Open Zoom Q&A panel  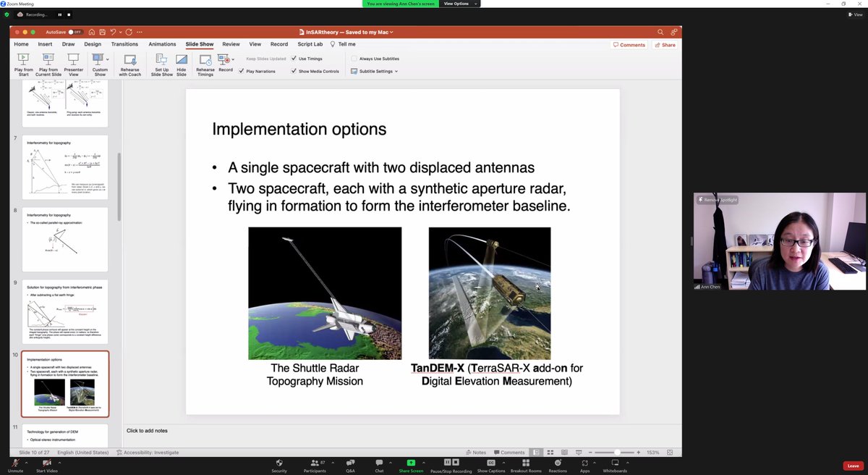350,466
